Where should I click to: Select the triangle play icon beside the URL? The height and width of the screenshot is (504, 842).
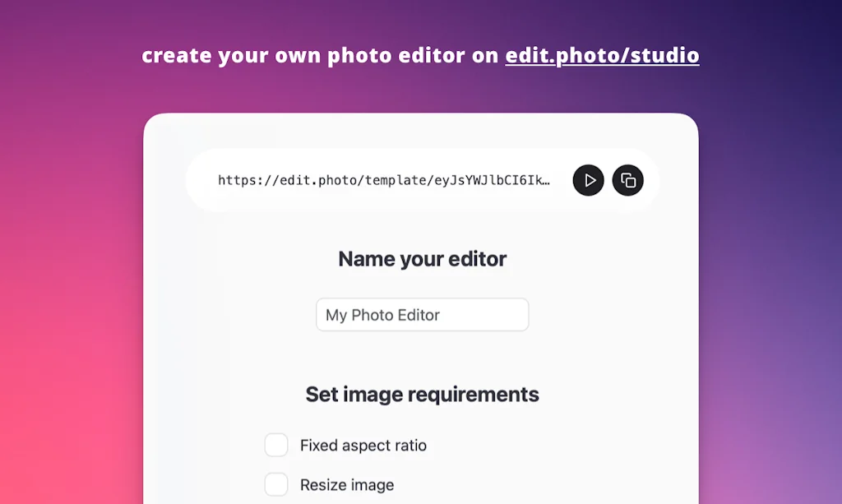(587, 180)
